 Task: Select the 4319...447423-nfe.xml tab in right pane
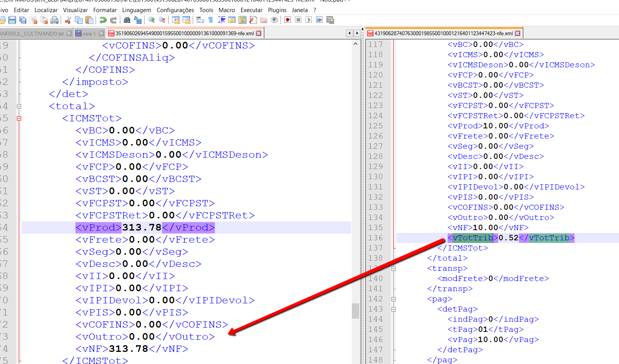pyautogui.click(x=443, y=34)
